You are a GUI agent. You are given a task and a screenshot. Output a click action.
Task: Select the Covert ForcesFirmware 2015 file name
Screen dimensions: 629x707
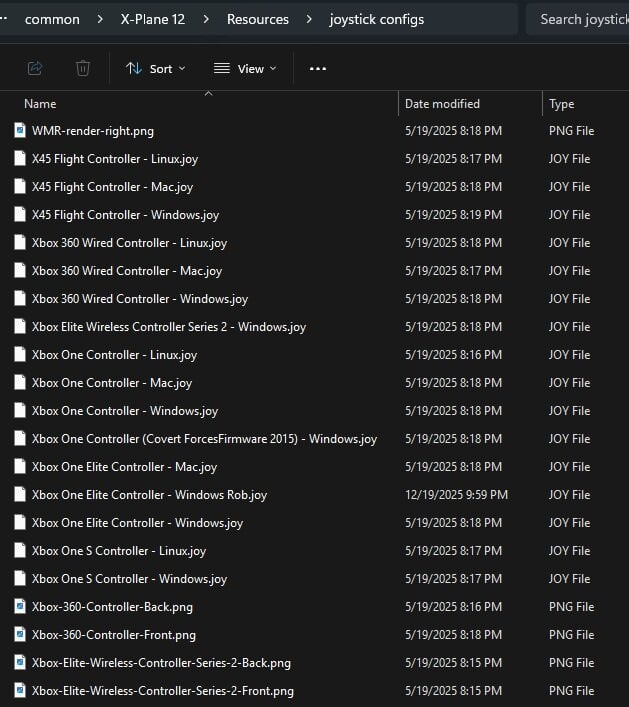coord(204,439)
